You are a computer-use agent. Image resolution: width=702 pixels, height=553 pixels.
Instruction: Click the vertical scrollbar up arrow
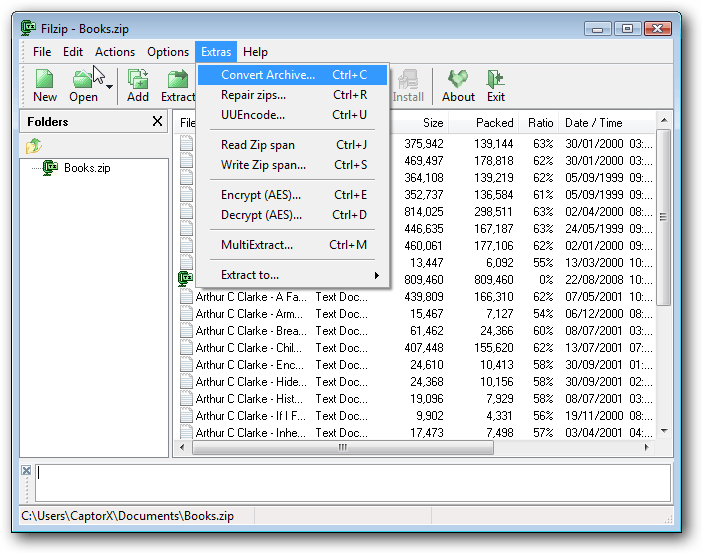click(664, 120)
